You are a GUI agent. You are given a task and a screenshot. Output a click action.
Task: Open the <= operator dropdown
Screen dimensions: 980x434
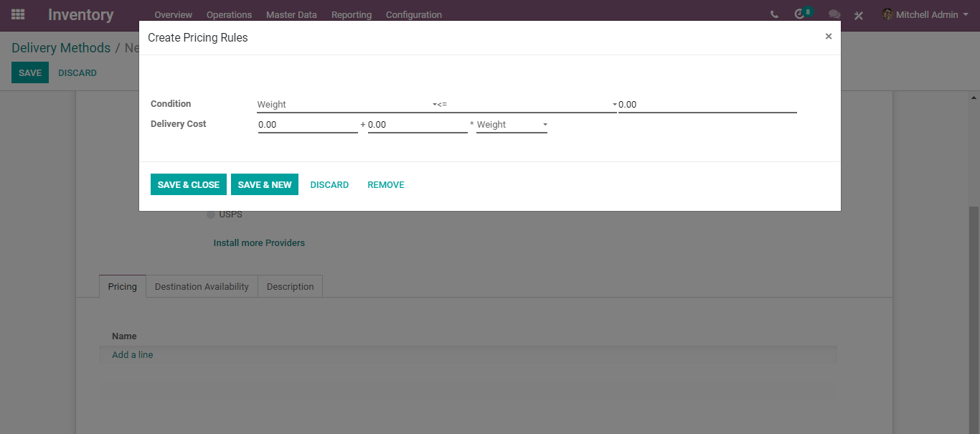(x=527, y=105)
